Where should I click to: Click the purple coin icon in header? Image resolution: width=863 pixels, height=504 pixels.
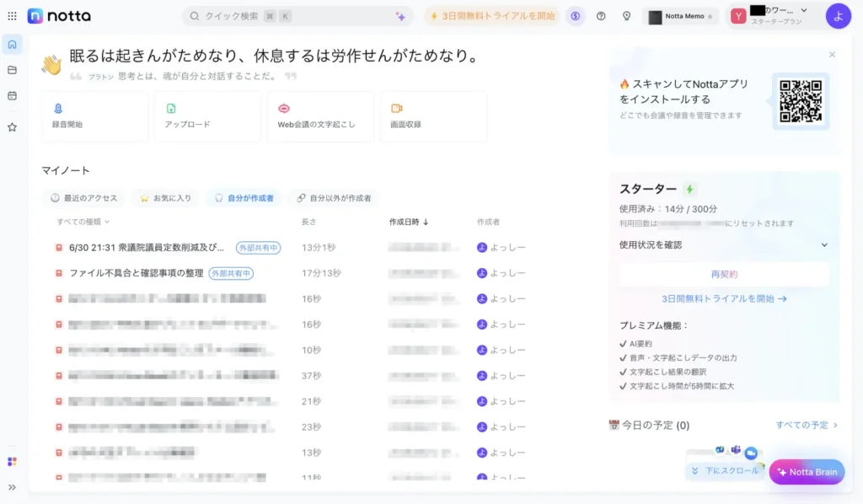(576, 16)
